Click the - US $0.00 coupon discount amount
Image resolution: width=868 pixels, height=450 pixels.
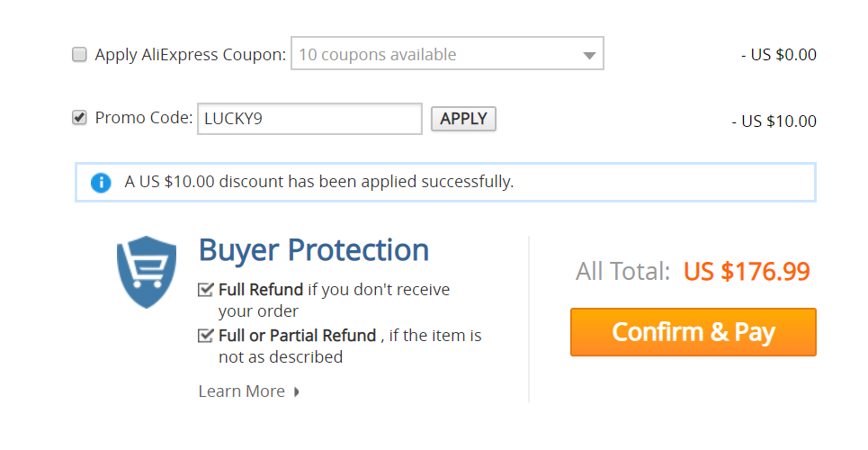tap(779, 55)
